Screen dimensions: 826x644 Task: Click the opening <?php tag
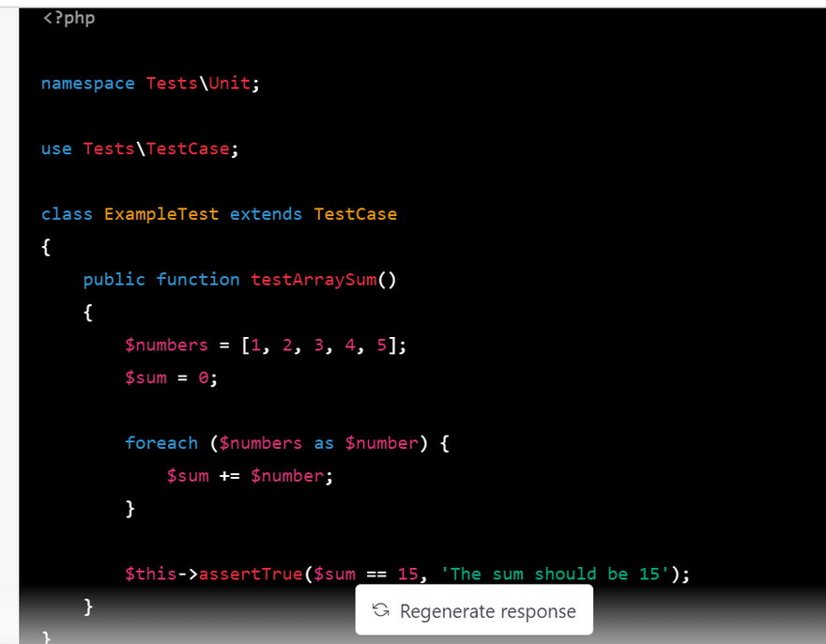click(68, 18)
